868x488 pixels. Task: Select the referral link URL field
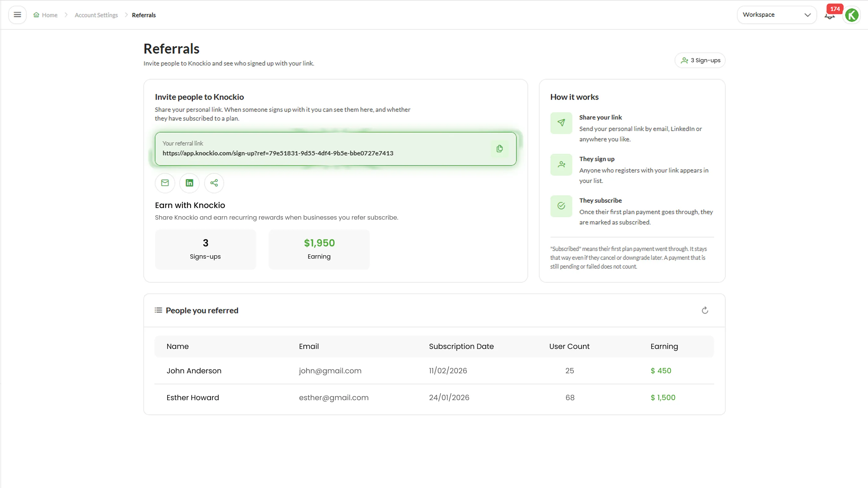pyautogui.click(x=336, y=149)
